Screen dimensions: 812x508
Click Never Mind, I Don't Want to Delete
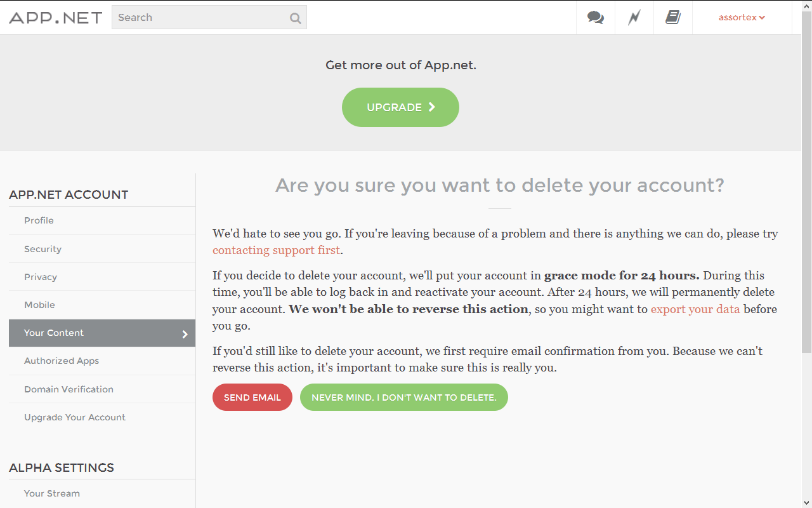pyautogui.click(x=403, y=398)
